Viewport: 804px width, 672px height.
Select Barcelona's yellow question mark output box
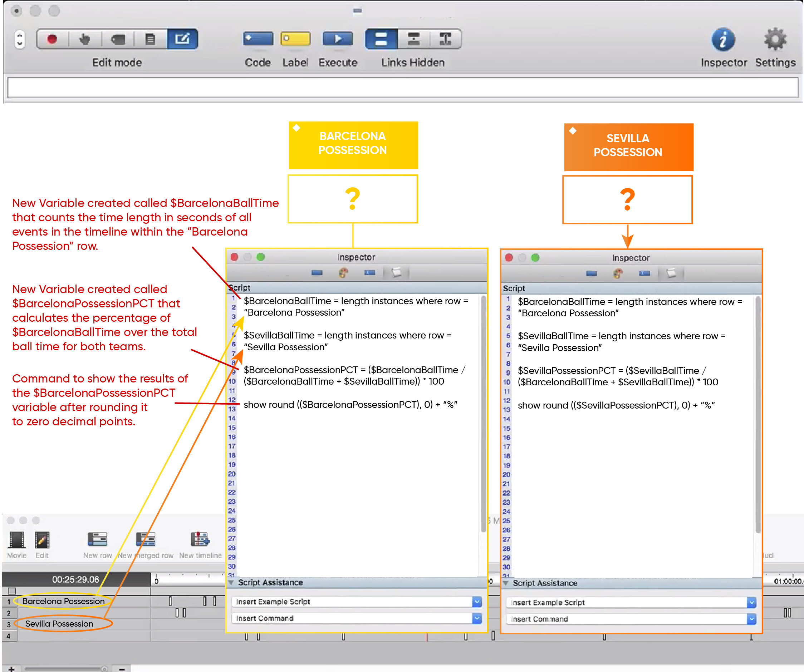click(353, 199)
